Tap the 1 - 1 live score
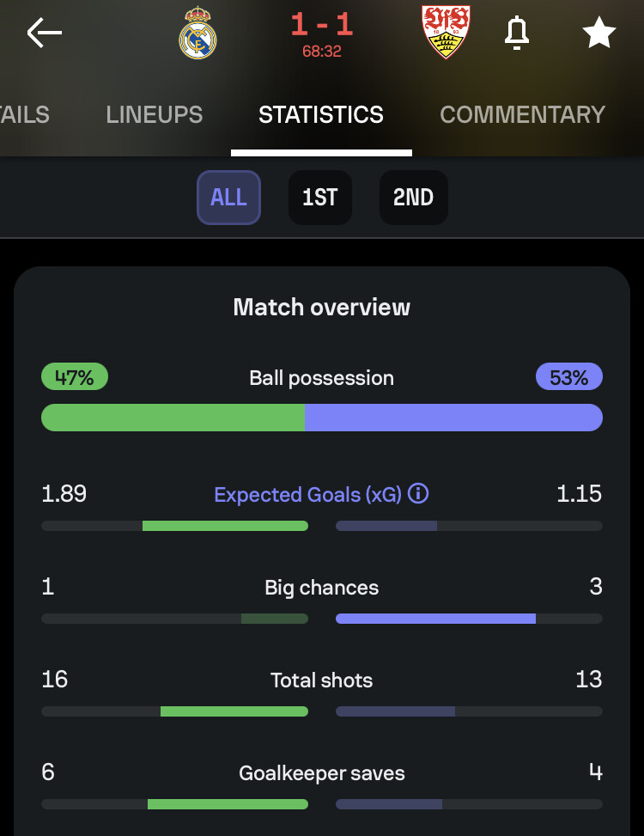Image resolution: width=644 pixels, height=836 pixels. coord(322,25)
